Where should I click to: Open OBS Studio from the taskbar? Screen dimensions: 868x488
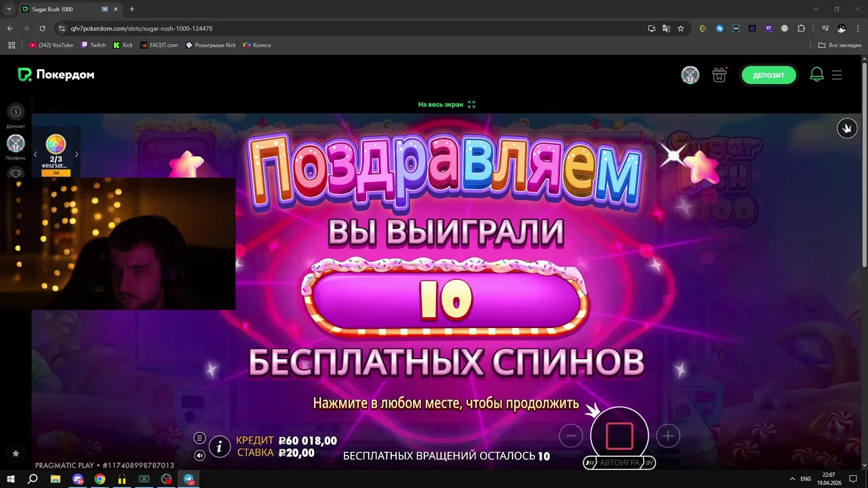[x=167, y=479]
